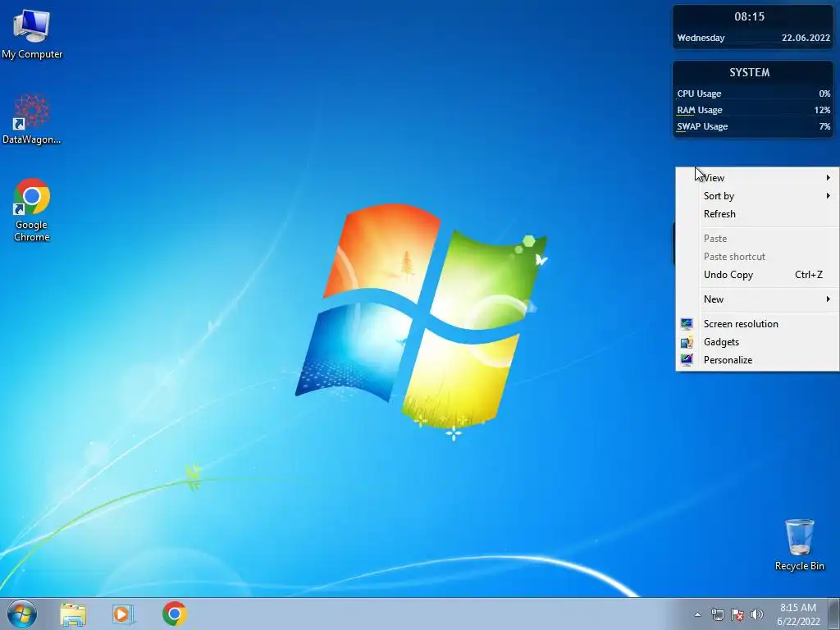This screenshot has width=840, height=630.
Task: Open Screen resolution from the context menu
Action: pos(757,324)
